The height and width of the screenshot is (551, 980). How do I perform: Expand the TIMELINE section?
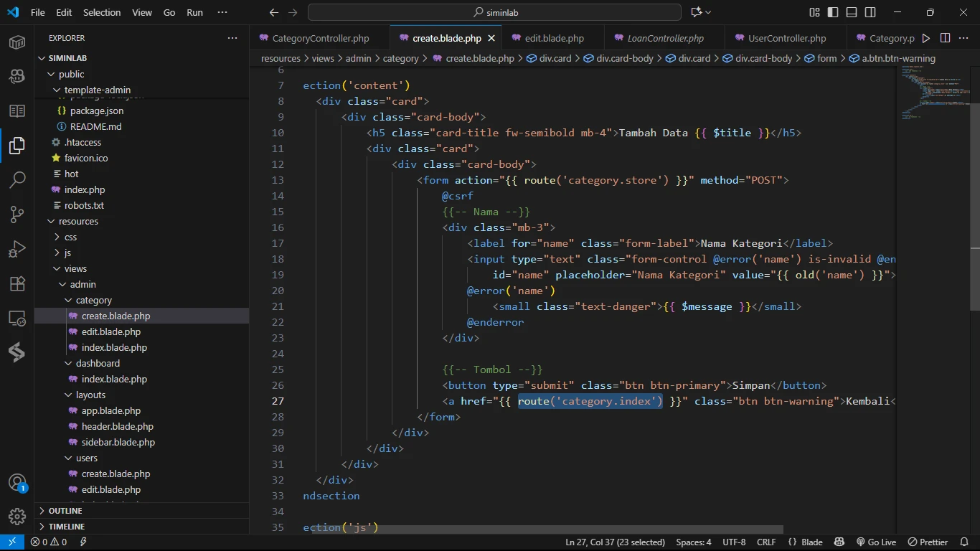[66, 527]
